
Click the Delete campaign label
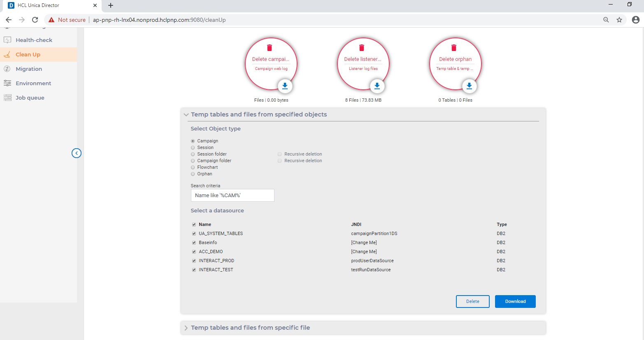[x=271, y=59]
